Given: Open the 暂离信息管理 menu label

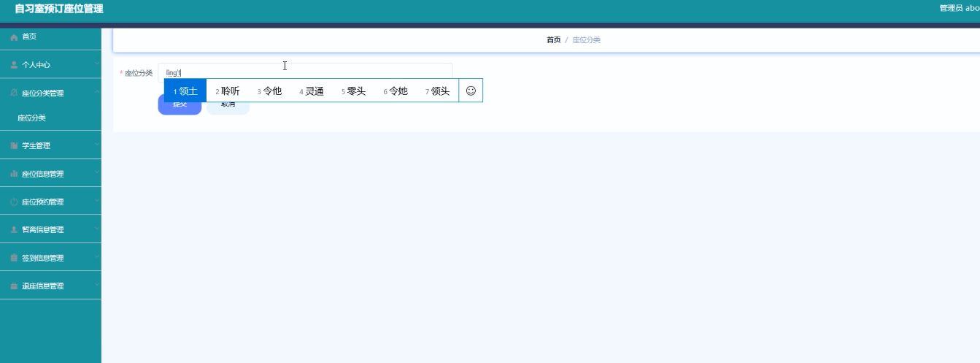Looking at the screenshot, I should (42, 229).
